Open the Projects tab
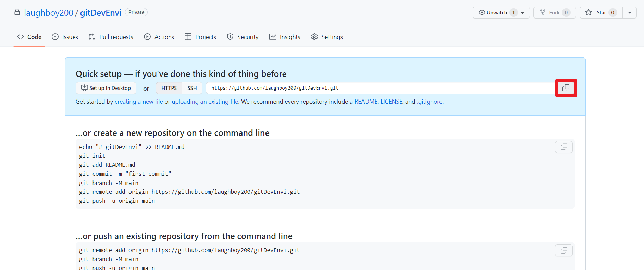The image size is (644, 270). 200,37
